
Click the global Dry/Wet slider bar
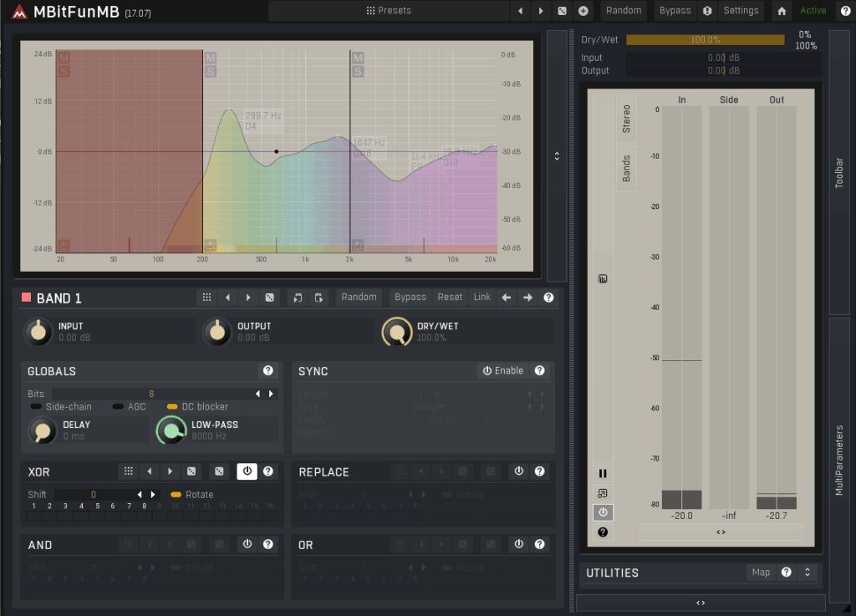click(x=705, y=40)
